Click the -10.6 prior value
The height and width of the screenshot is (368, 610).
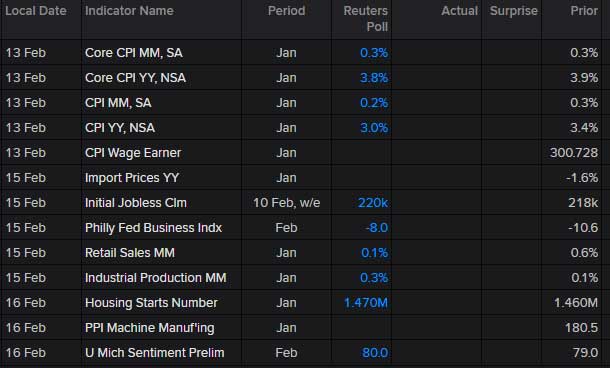pyautogui.click(x=583, y=228)
